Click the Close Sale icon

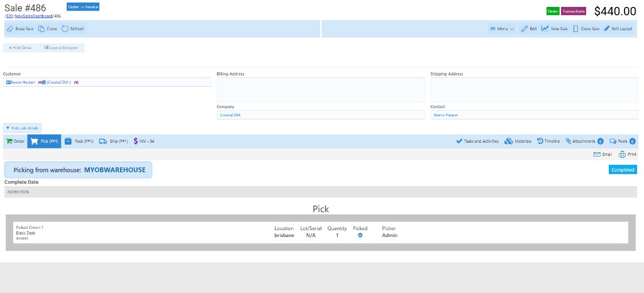pos(575,29)
